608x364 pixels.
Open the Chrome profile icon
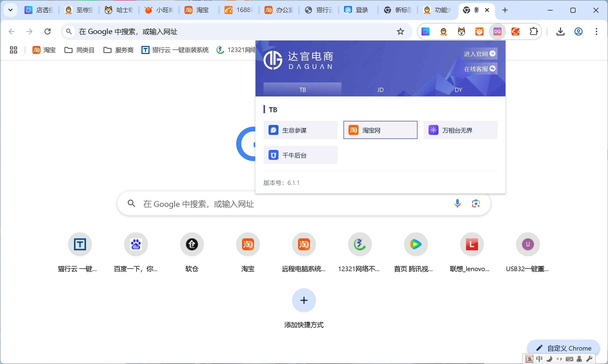(x=578, y=31)
